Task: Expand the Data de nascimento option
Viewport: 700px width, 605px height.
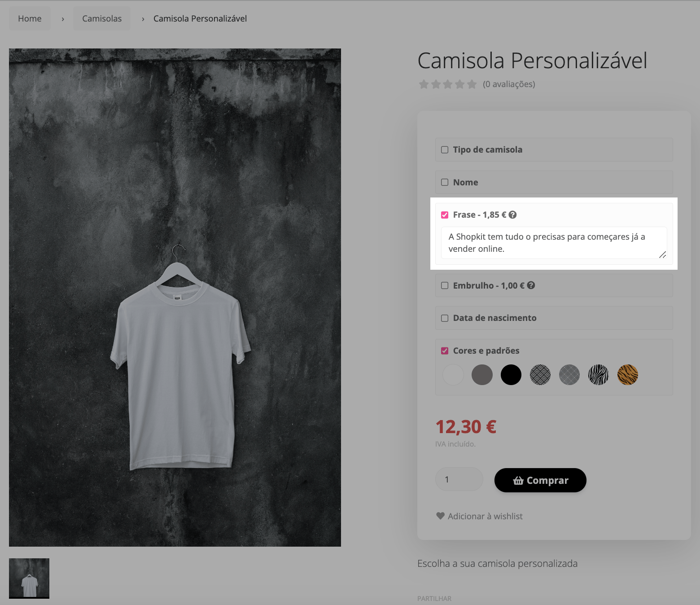Action: click(445, 318)
